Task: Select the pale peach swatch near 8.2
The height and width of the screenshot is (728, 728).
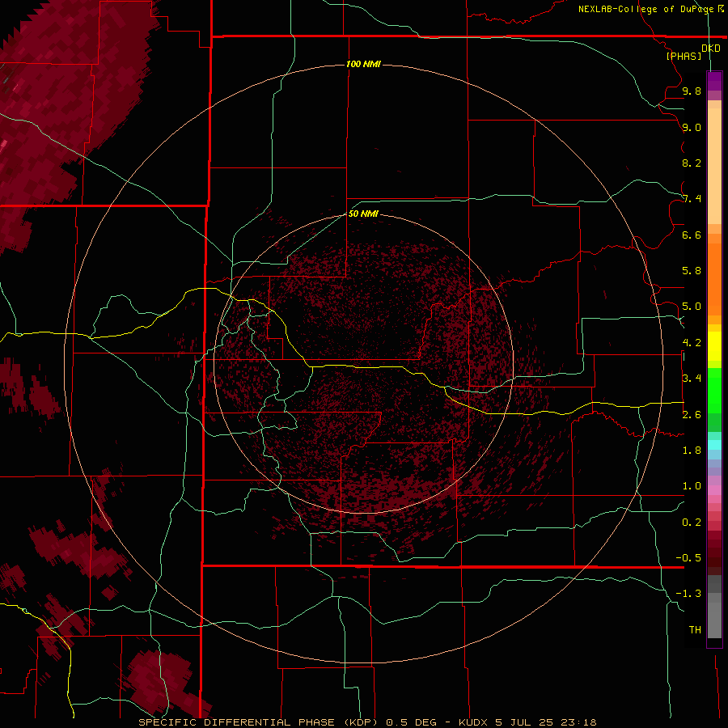Action: pos(714,165)
